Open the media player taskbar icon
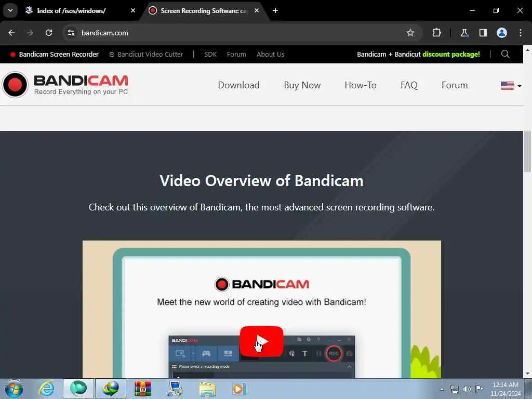 pos(239,389)
